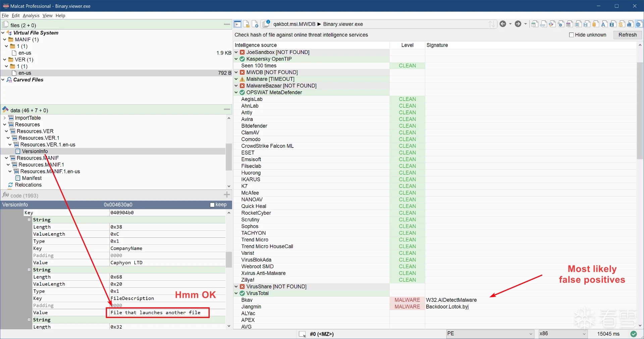The height and width of the screenshot is (339, 644).
Task: Click the intelligence list vertical scrollbar
Action: click(640, 111)
